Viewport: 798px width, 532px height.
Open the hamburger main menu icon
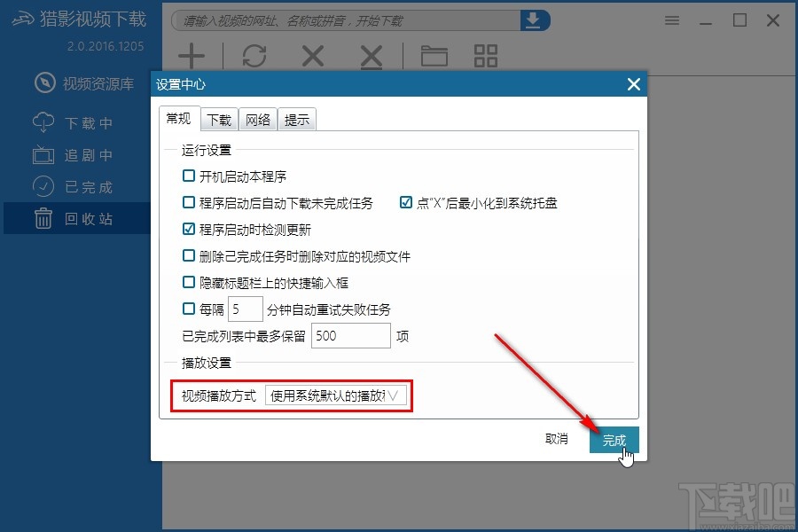(672, 20)
